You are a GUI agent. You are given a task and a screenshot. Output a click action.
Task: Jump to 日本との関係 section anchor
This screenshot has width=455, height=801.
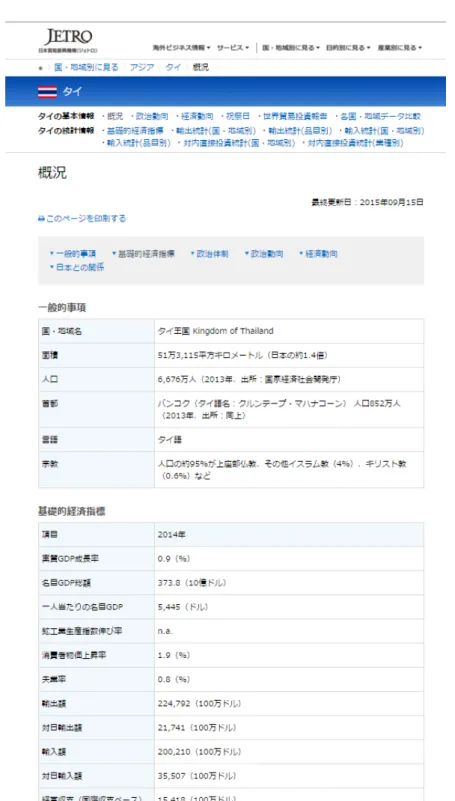[80, 267]
